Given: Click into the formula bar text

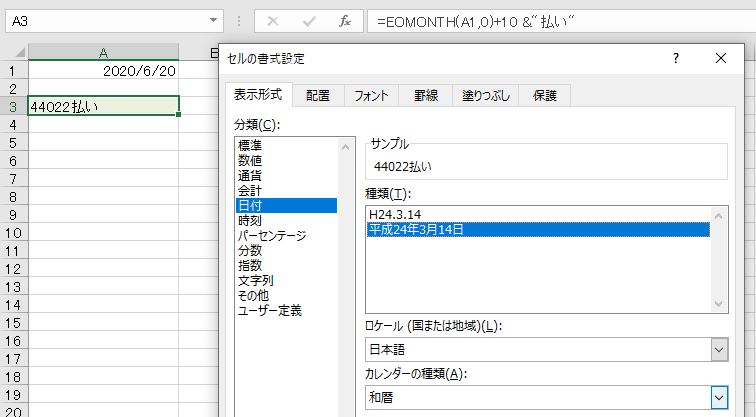Looking at the screenshot, I should [x=561, y=21].
